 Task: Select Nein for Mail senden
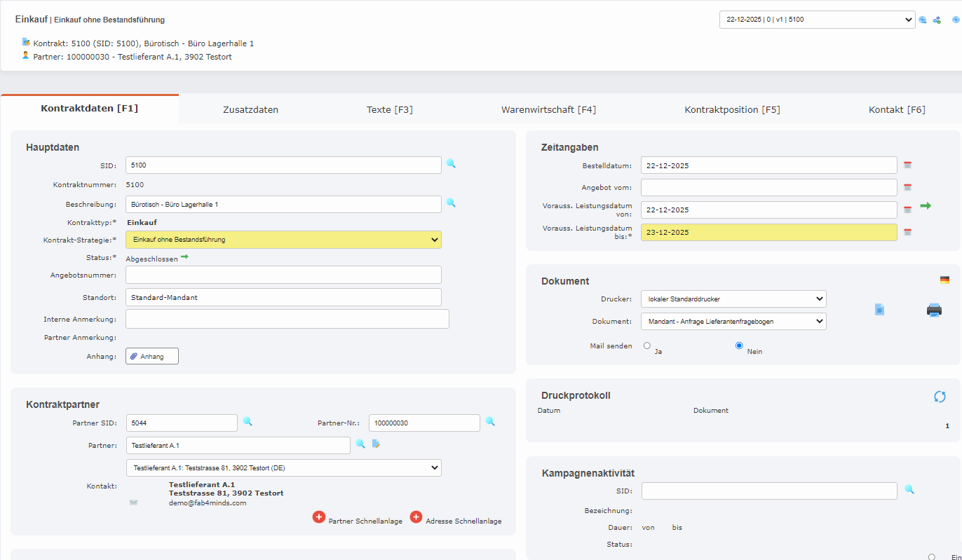pos(739,346)
